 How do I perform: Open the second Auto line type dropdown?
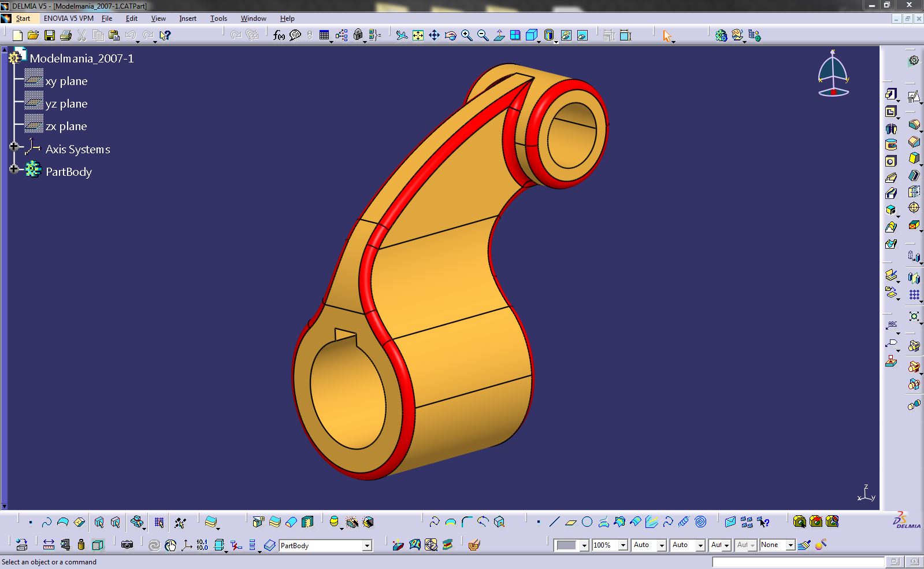(700, 545)
